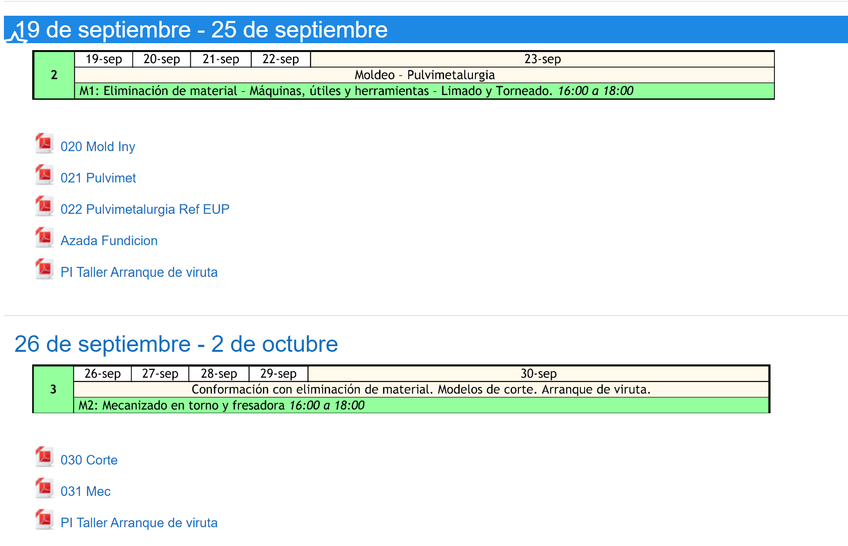
Task: Open the 26 de septiembre - 2 de octubre section
Action: 176,344
